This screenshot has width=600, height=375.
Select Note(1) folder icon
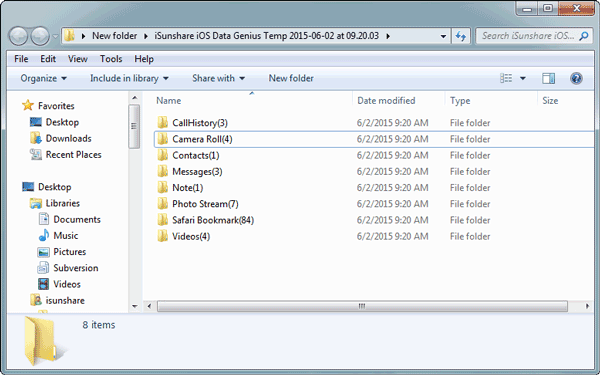coord(163,188)
